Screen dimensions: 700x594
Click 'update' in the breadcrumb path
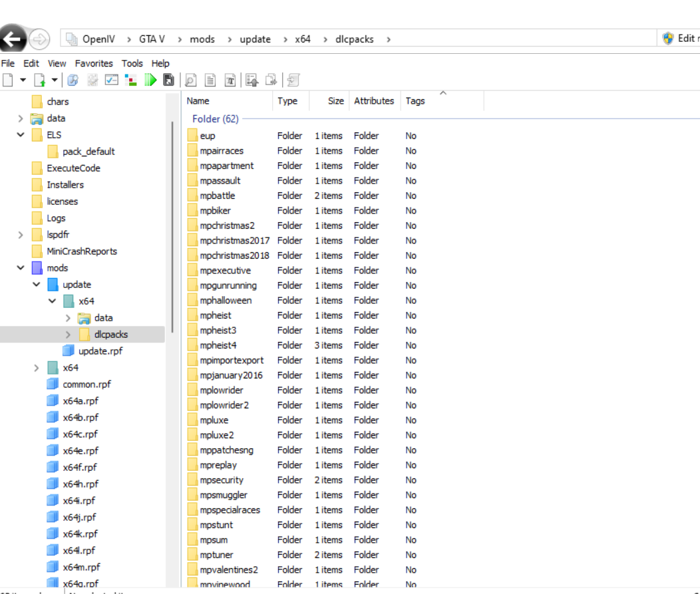[255, 39]
